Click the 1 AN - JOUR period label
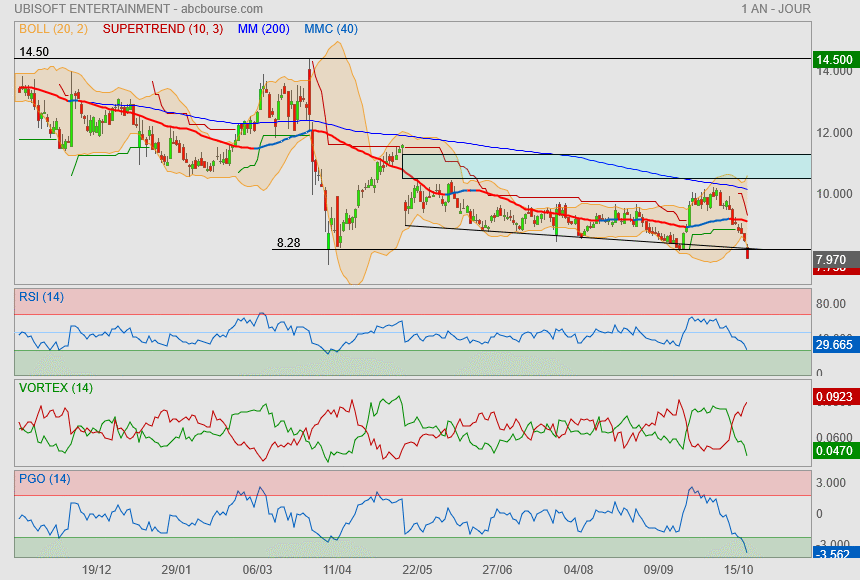Viewport: 860px width, 580px height. (x=776, y=9)
